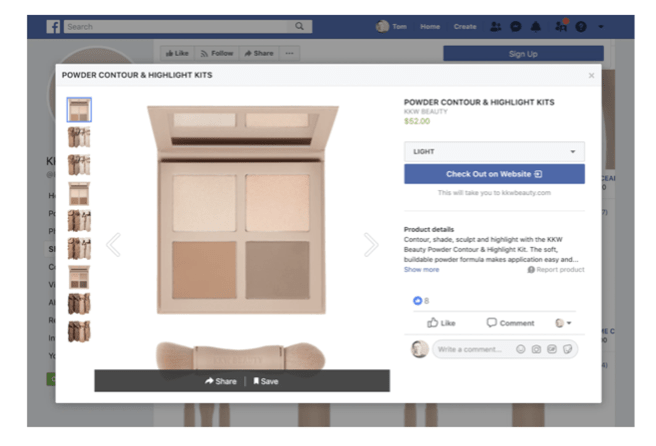Click the page Like button
Image resolution: width=656 pixels, height=446 pixels.
[177, 53]
